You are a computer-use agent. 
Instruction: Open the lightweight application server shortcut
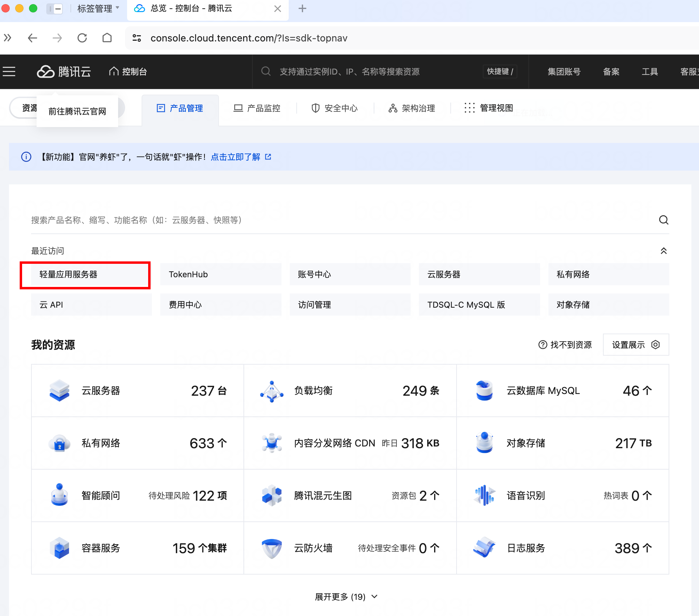click(85, 275)
